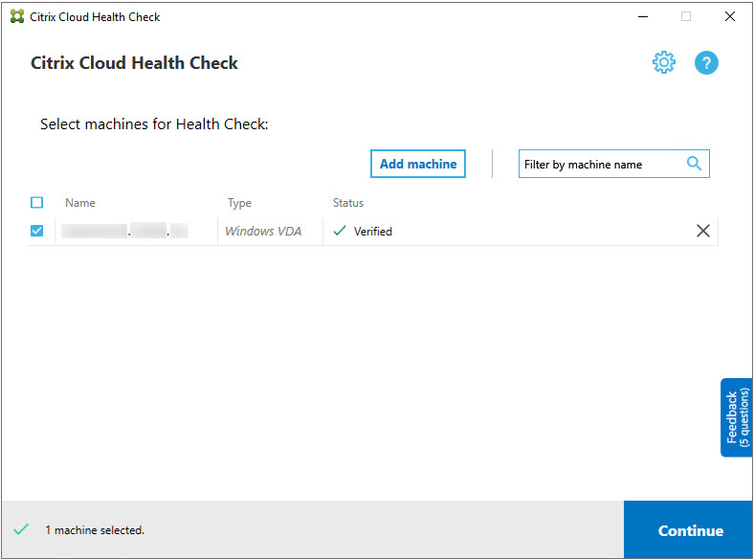Click the Status column header
Screen dimensions: 754x560
pos(348,203)
